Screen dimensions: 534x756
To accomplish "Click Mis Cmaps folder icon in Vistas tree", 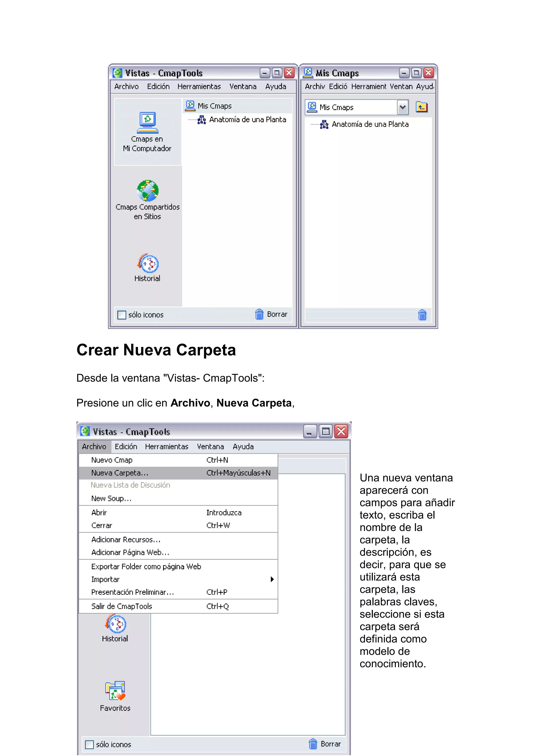I will click(x=190, y=106).
